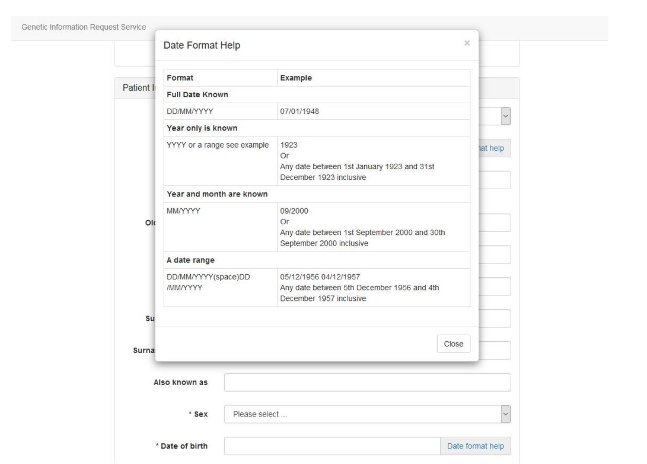Click the 1923 example text
Image resolution: width=647 pixels, height=464 pixels.
tap(289, 145)
